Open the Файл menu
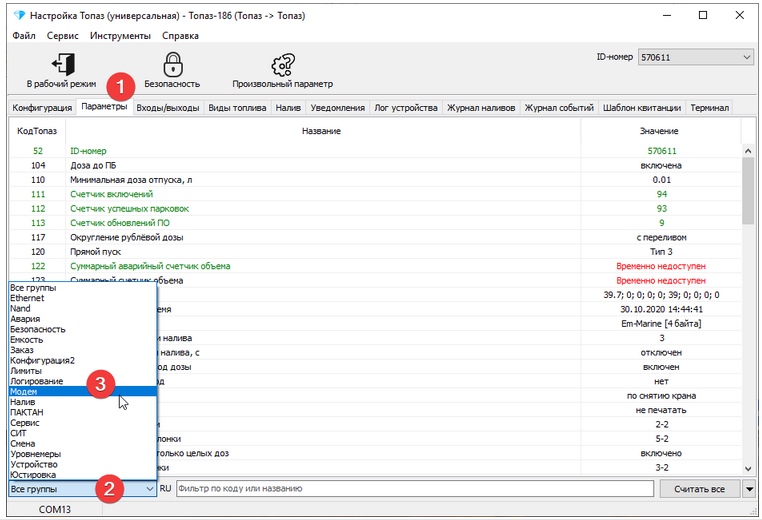The width and height of the screenshot is (762, 520). (24, 36)
